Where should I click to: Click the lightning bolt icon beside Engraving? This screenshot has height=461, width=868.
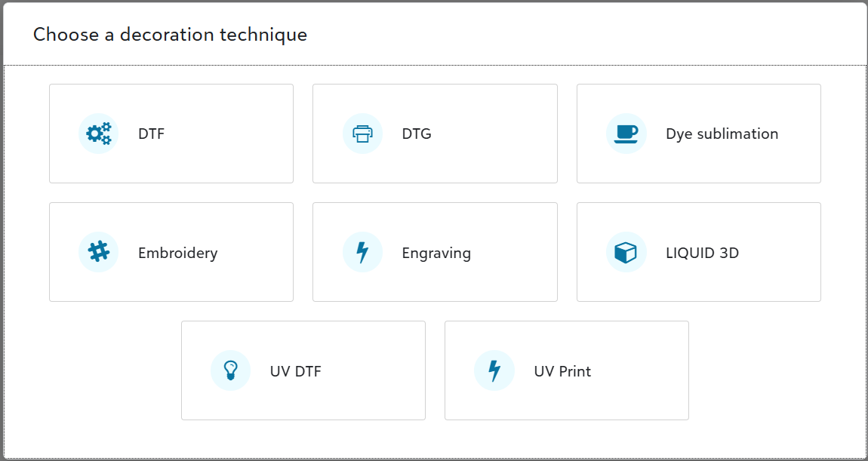362,252
